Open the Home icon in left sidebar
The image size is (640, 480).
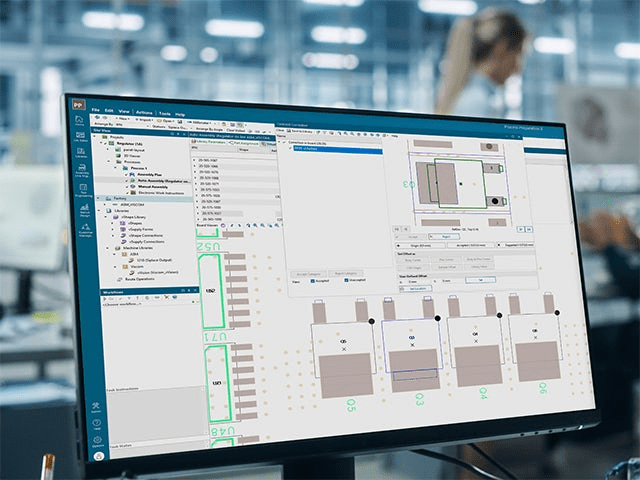coord(79,122)
